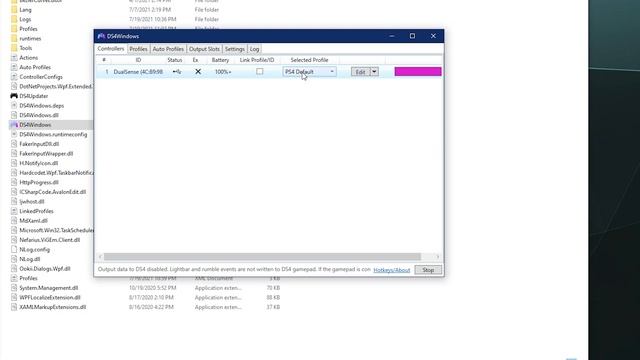Click the X mark in Ex column

[198, 71]
